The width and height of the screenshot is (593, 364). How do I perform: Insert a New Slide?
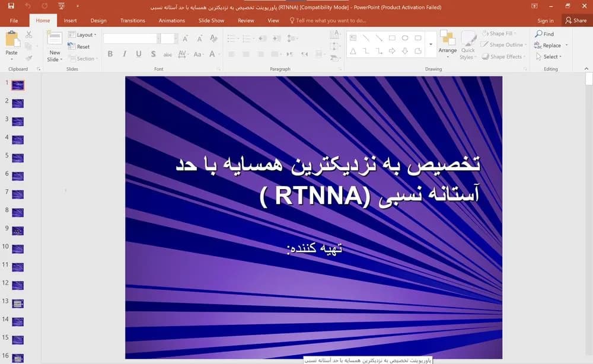coord(55,47)
